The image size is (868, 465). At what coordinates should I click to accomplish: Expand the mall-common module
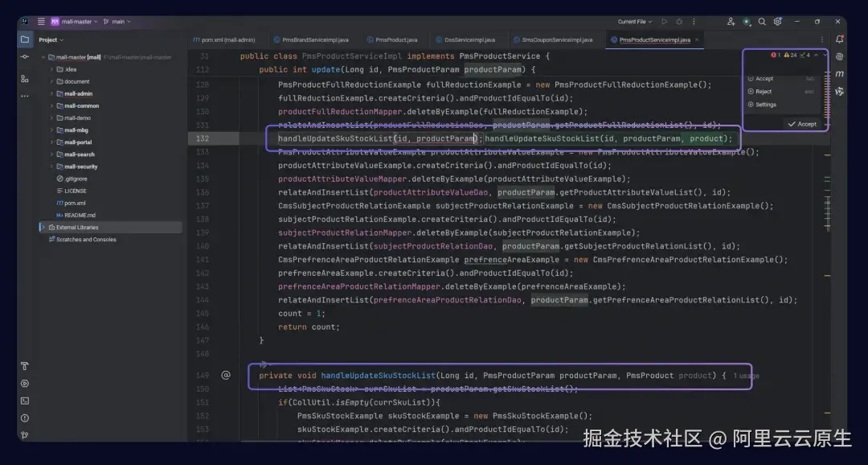point(51,106)
